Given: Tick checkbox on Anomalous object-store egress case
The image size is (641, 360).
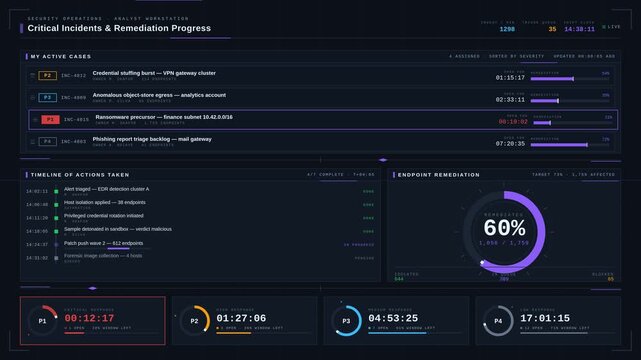Looking at the screenshot, I should click(x=32, y=98).
